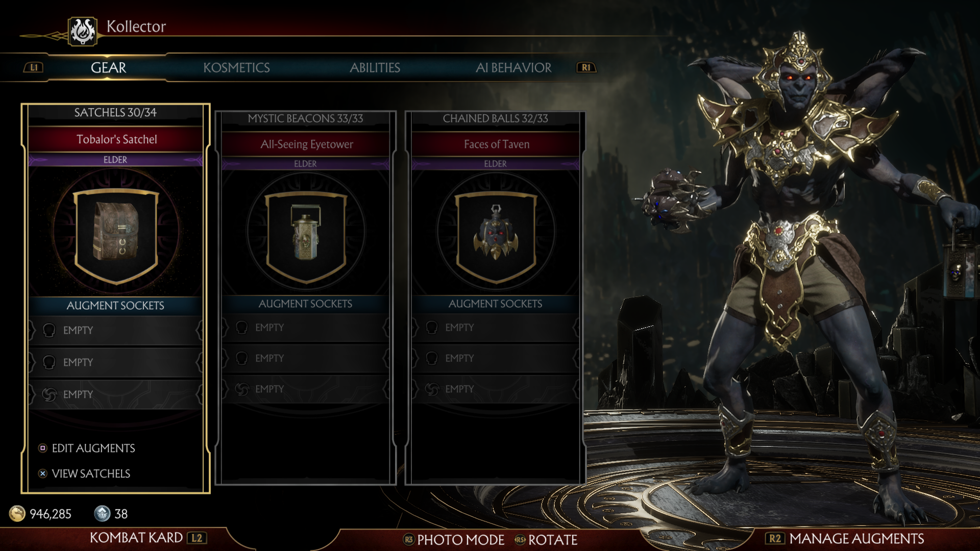Open the Abilities tab
The height and width of the screenshot is (551, 980).
click(375, 67)
